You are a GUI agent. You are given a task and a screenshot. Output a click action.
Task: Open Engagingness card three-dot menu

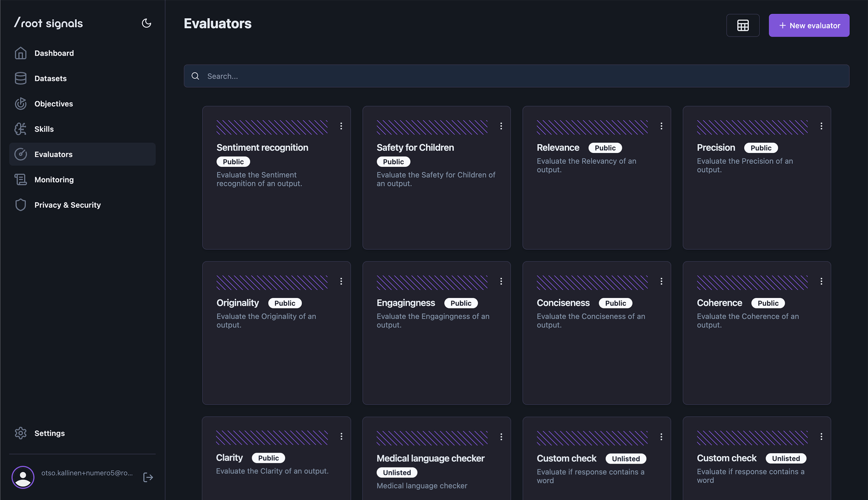click(x=501, y=281)
